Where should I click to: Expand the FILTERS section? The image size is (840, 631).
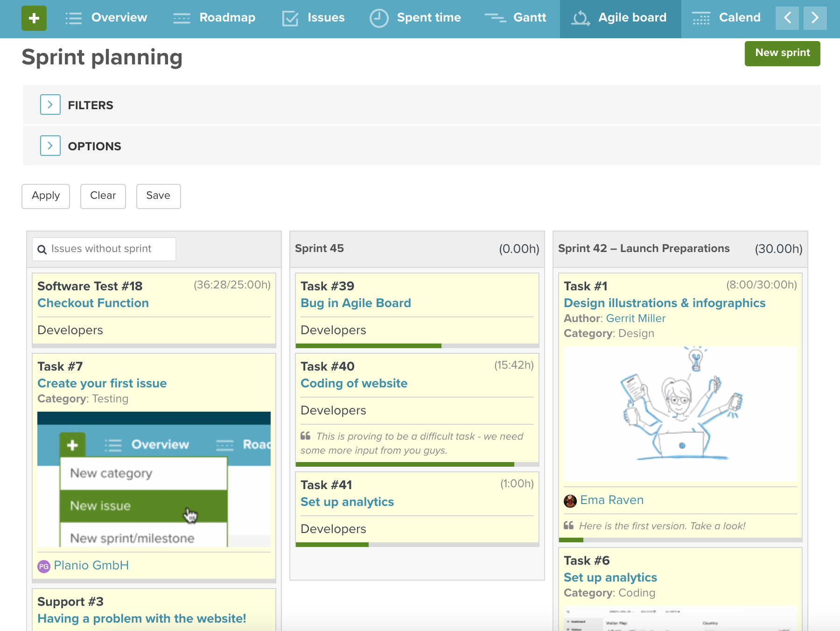click(x=50, y=105)
